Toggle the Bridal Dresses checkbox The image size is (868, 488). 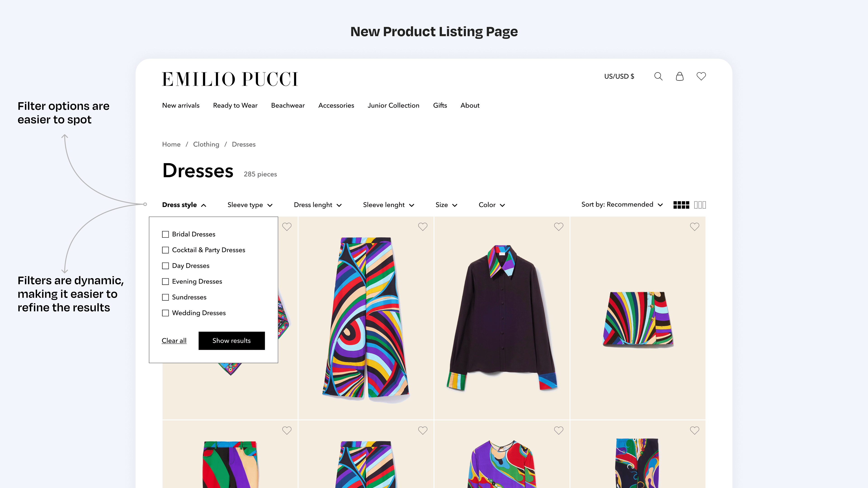[x=165, y=234]
